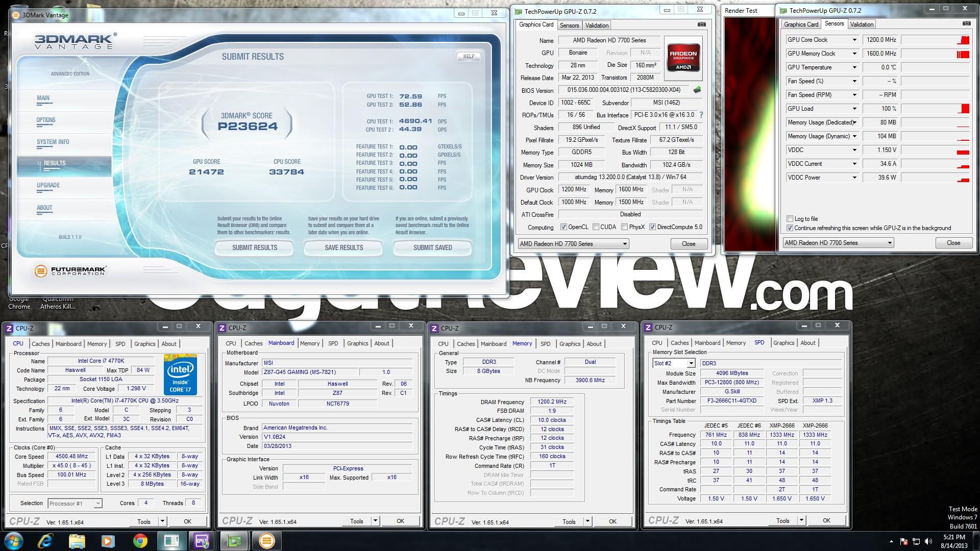This screenshot has width=980, height=551.
Task: Click the HELP button in 3DMark Vantage
Action: pos(469,57)
